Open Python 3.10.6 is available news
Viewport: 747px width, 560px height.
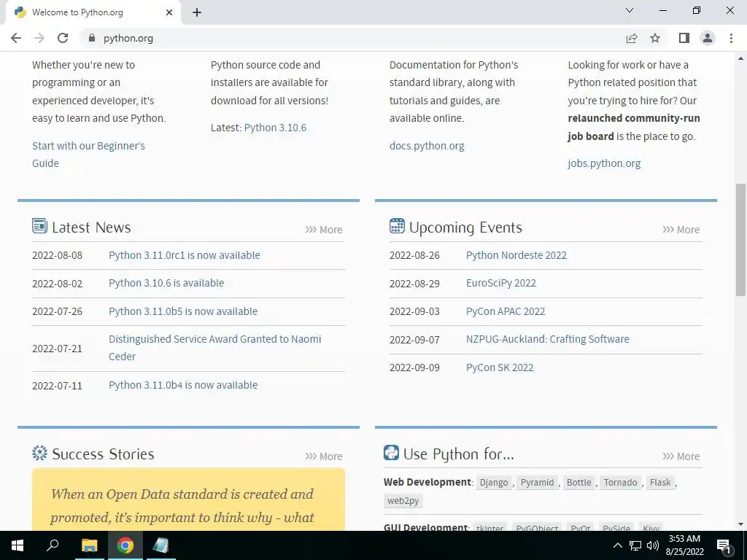(166, 283)
